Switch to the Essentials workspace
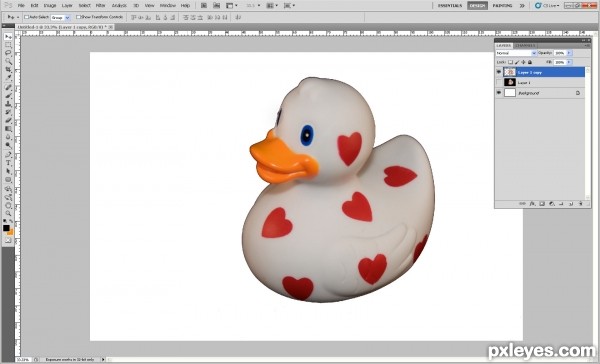 450,5
